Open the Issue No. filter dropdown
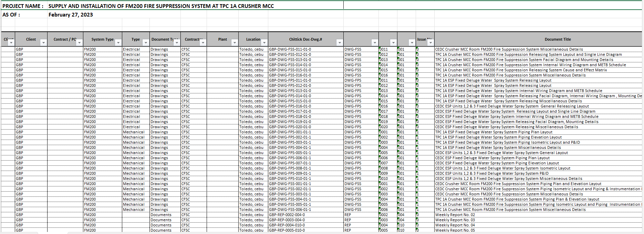Screen dimensions: 644x234 (430, 42)
